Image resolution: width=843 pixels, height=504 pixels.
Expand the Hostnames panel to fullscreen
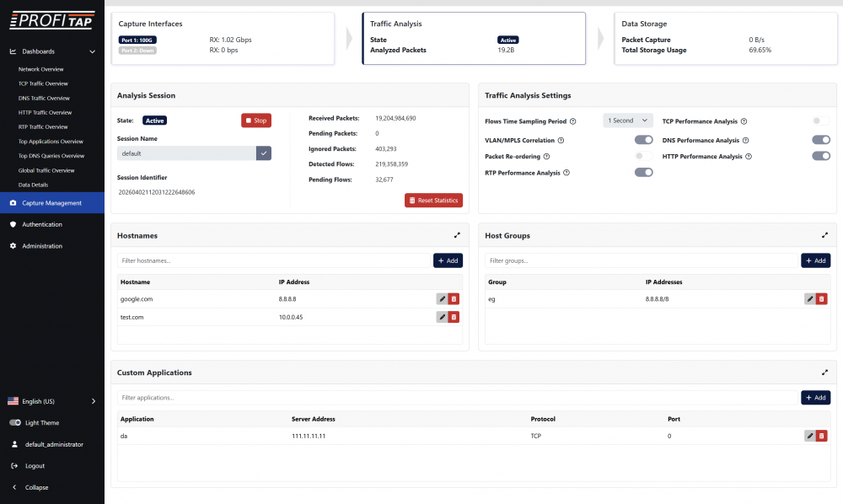point(457,236)
